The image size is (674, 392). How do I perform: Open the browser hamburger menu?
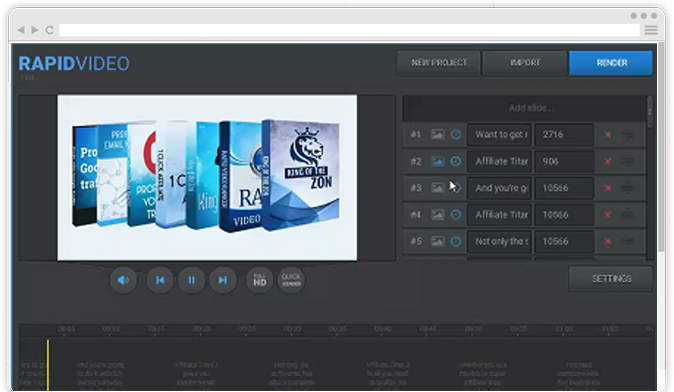pyautogui.click(x=651, y=30)
